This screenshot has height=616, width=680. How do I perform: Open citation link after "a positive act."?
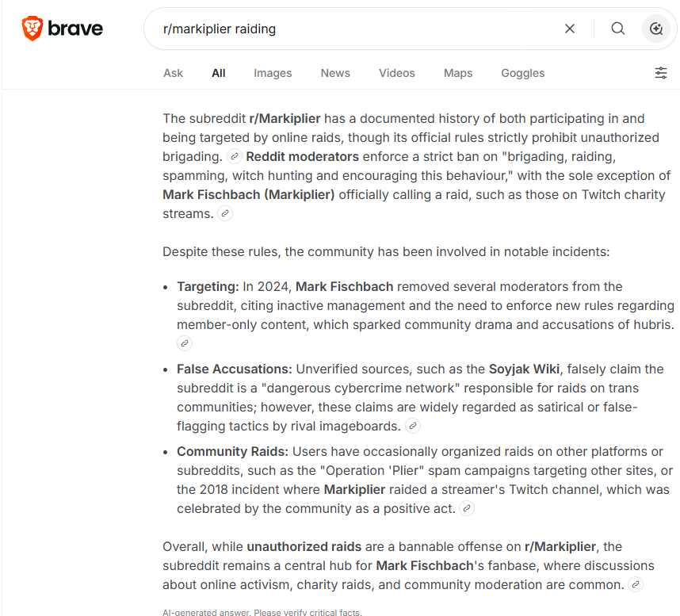pyautogui.click(x=467, y=508)
